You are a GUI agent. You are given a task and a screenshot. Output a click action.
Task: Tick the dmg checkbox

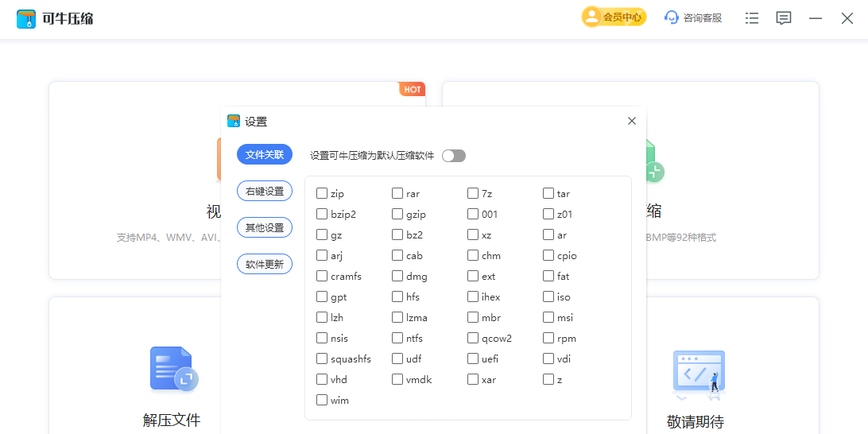pyautogui.click(x=397, y=276)
